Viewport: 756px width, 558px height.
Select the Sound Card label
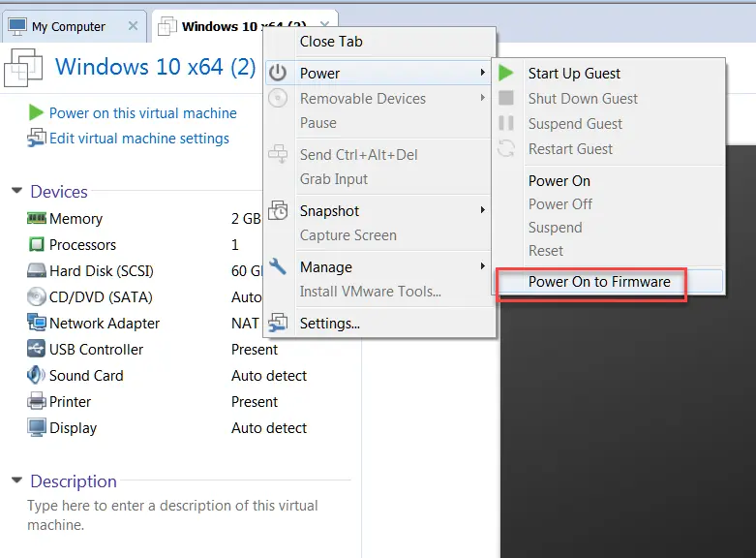[x=86, y=375]
